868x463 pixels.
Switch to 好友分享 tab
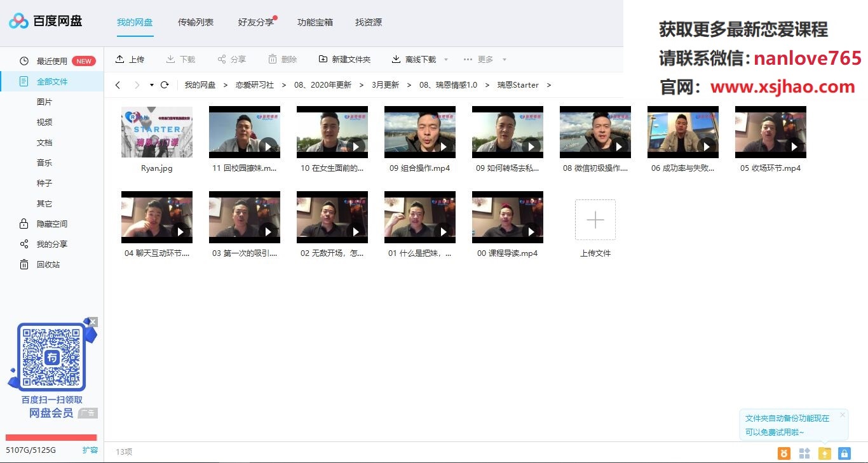256,22
